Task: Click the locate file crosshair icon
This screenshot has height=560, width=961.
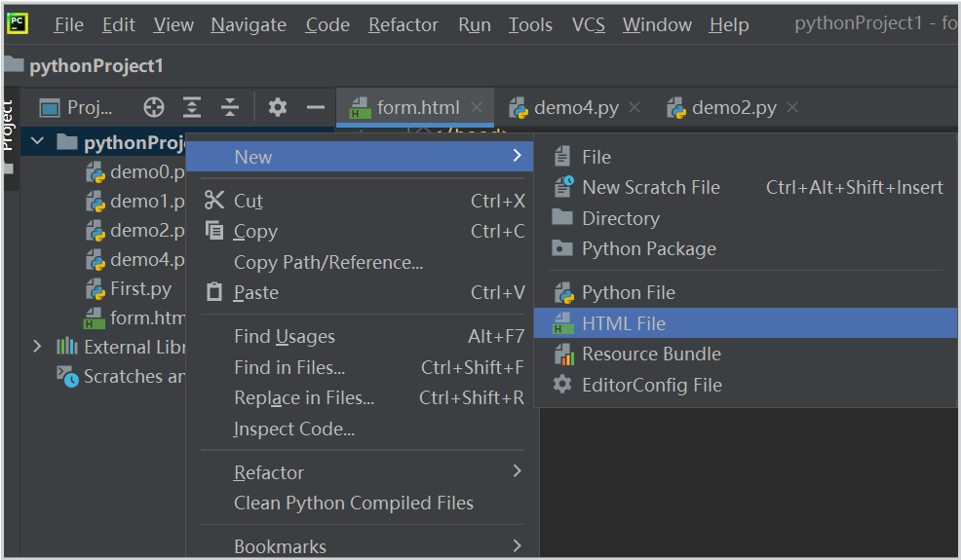Action: click(x=154, y=107)
